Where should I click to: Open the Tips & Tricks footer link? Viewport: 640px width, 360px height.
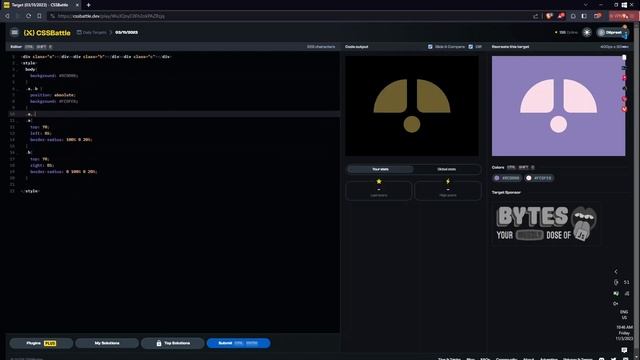449,358
